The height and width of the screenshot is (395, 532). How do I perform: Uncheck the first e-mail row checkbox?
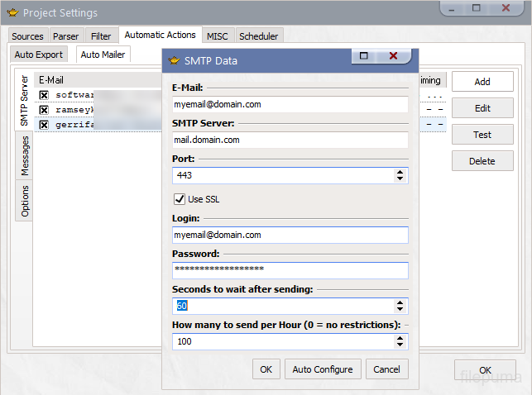point(45,95)
